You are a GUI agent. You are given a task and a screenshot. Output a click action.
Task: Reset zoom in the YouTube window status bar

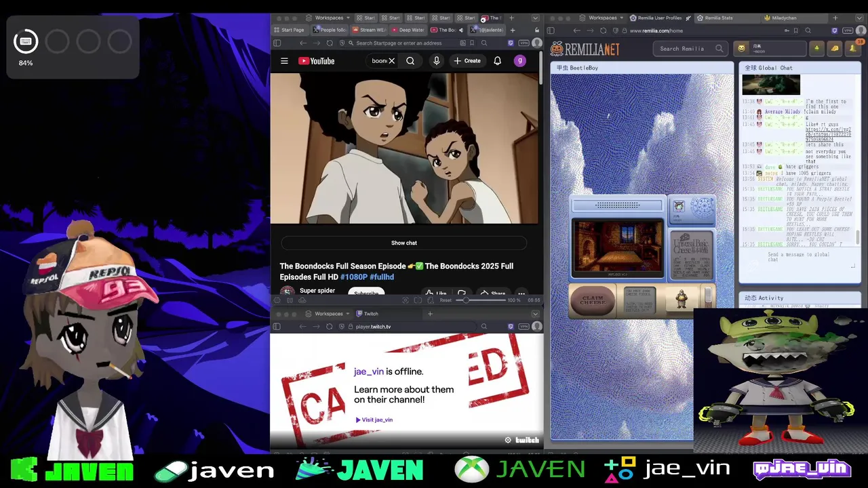[x=446, y=300]
